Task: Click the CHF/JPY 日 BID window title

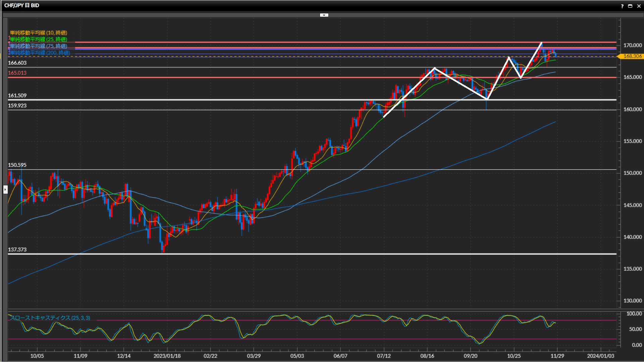Action: 21,5
